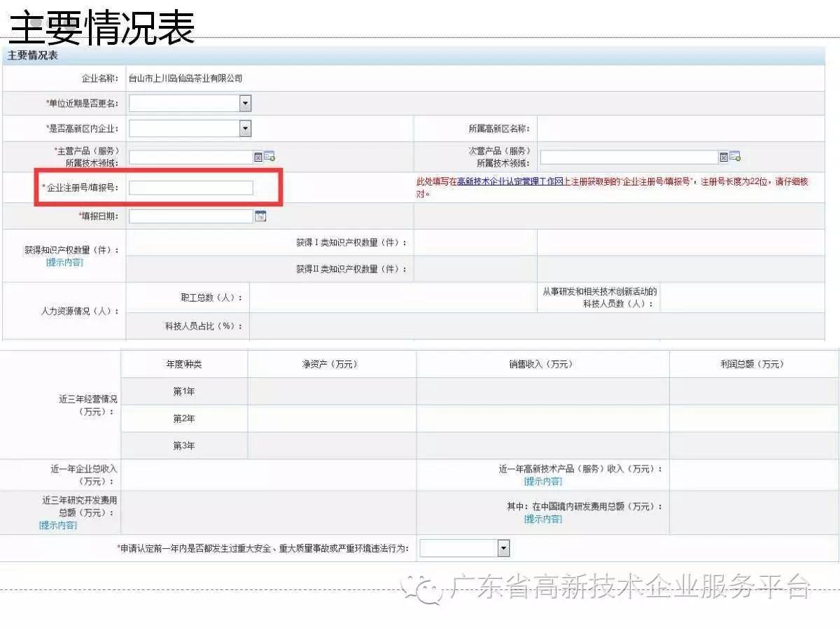840x630 pixels.
Task: Focus the 企业注册号/填报号 input field
Action: [190, 188]
